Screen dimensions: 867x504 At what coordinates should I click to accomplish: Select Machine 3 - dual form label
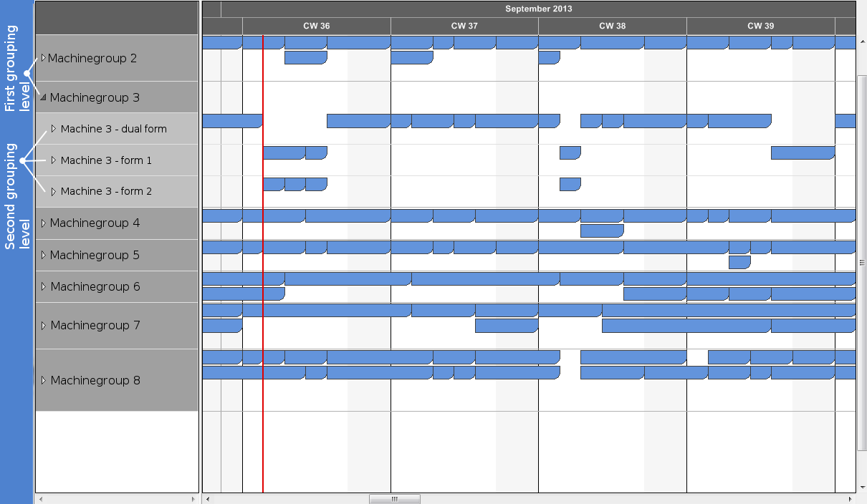coord(114,129)
